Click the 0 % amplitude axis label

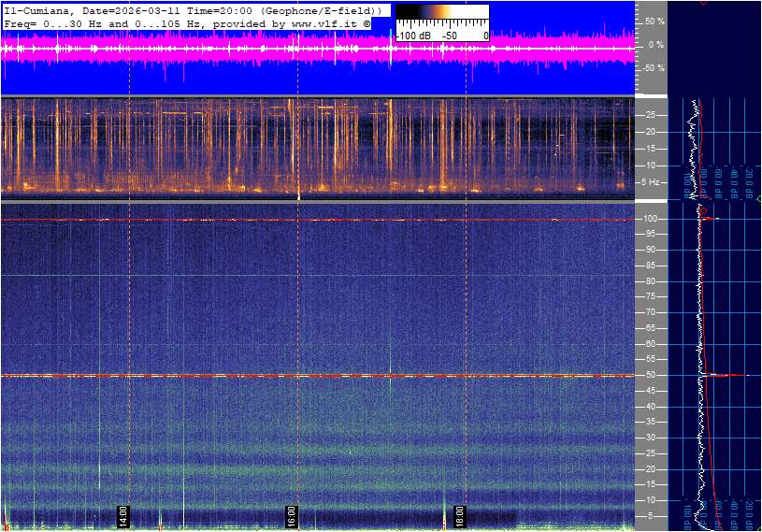(655, 44)
